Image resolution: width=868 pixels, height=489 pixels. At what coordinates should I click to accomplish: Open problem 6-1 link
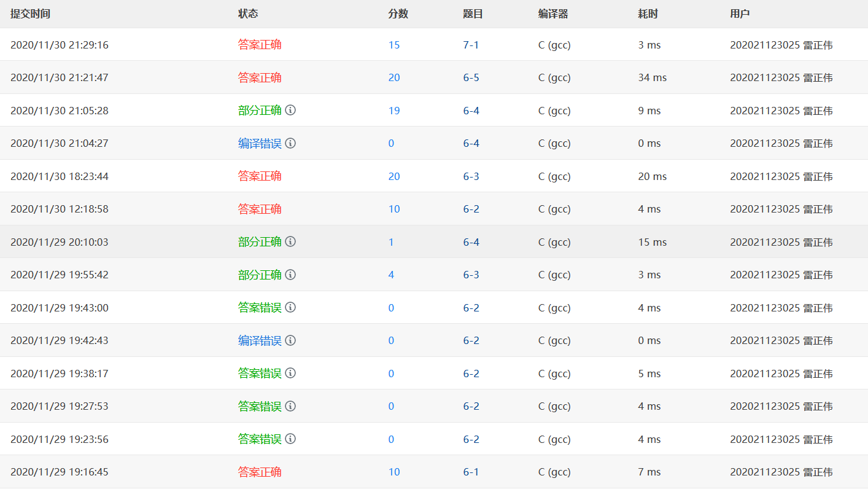coord(471,472)
